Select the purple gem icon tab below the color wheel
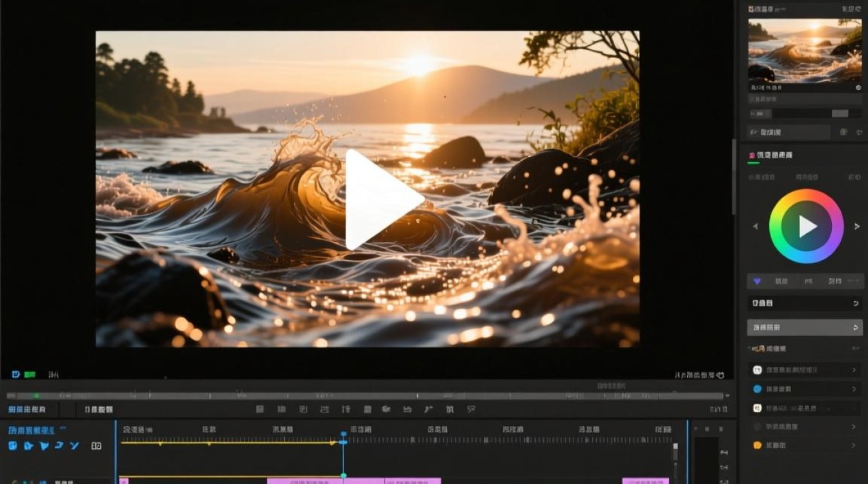The height and width of the screenshot is (484, 868). coord(757,281)
